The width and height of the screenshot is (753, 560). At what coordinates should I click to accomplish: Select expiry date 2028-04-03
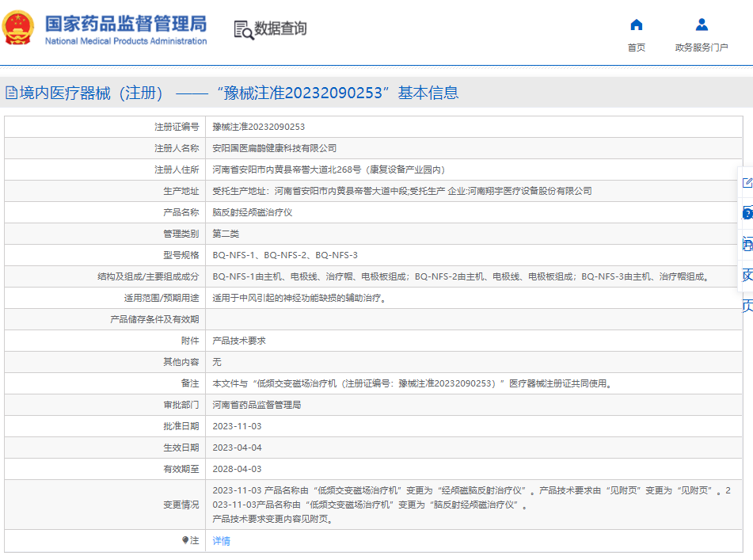pyautogui.click(x=238, y=469)
